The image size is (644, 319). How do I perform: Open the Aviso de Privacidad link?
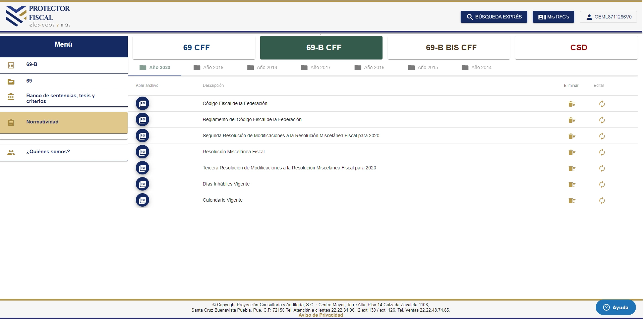coord(320,315)
